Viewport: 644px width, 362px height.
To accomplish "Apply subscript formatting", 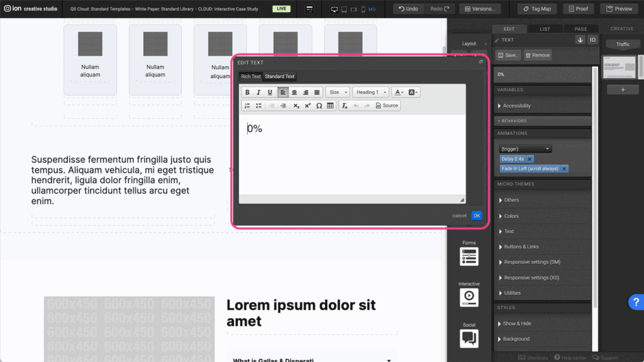I will point(296,106).
